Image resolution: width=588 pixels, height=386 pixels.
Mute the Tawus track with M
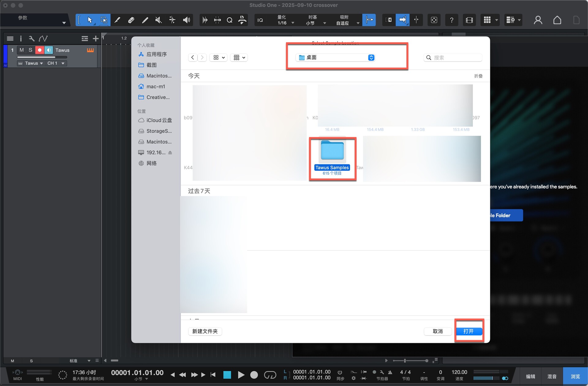point(21,50)
